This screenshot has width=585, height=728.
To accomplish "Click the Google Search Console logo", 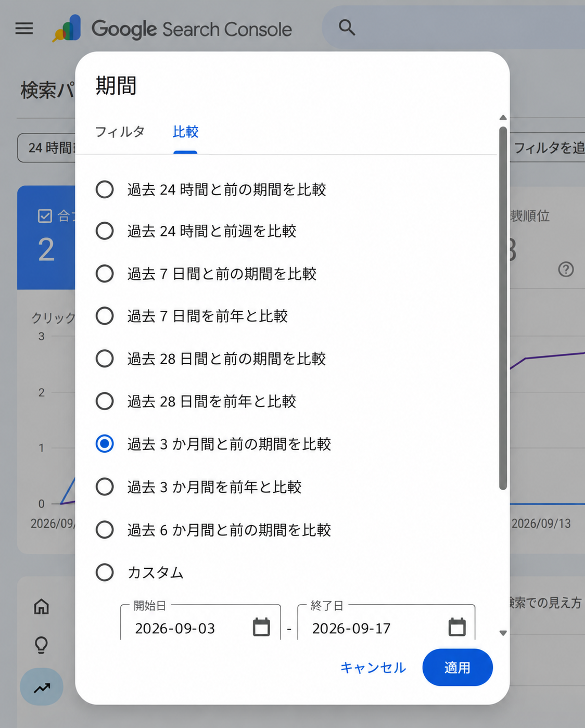I will coord(172,29).
